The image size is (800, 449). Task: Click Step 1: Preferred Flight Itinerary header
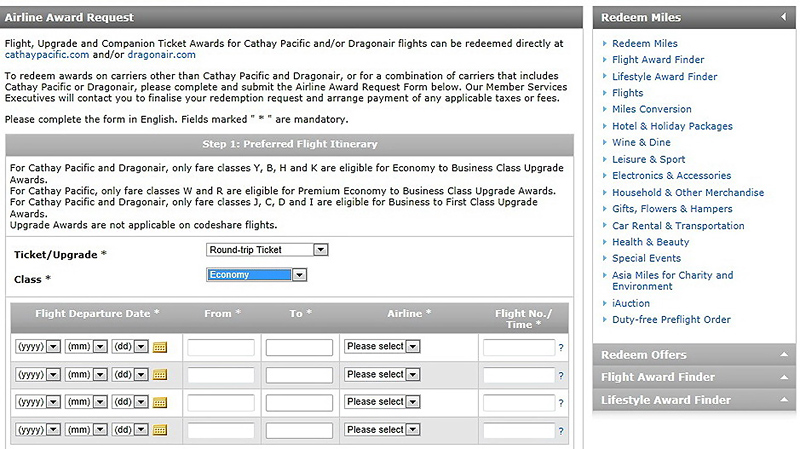click(290, 144)
